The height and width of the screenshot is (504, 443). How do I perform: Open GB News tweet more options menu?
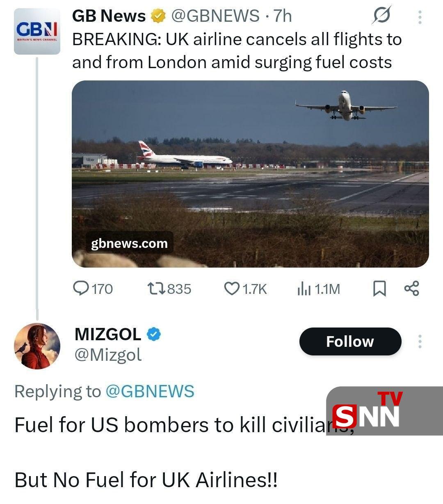click(x=420, y=17)
